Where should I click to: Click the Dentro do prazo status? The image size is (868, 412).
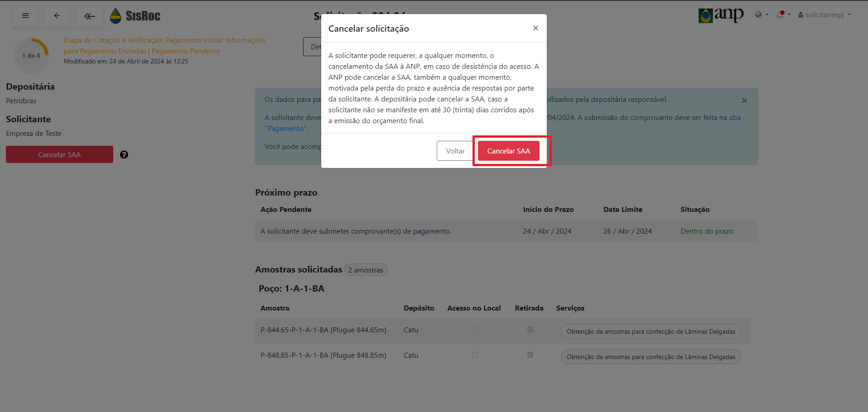pos(707,231)
